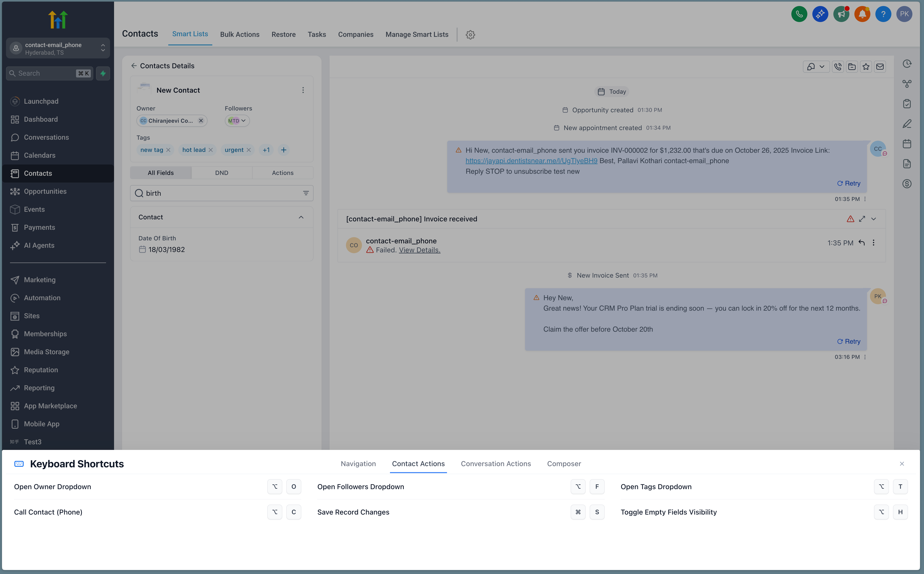Image resolution: width=924 pixels, height=574 pixels.
Task: Click the green phone dialer icon
Action: click(x=799, y=14)
